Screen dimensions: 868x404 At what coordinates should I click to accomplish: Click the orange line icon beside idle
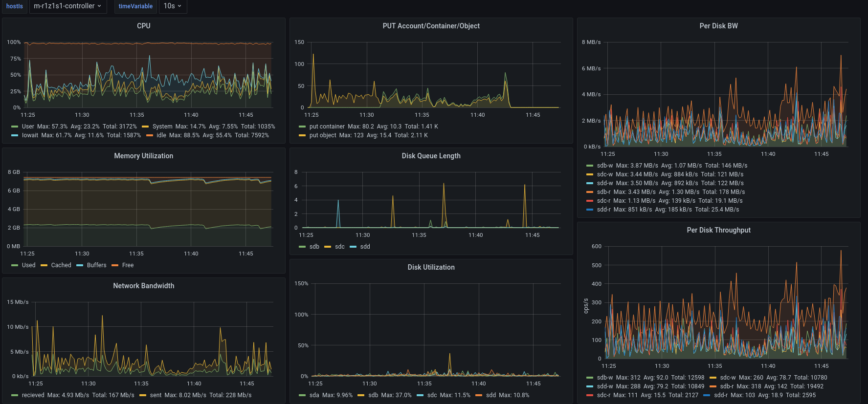(x=150, y=135)
